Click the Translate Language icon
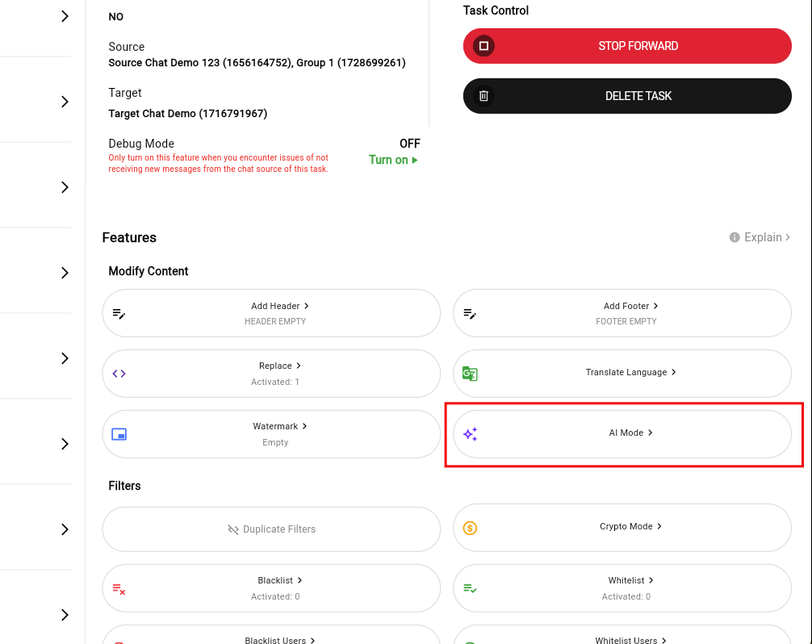This screenshot has height=644, width=812. [x=470, y=373]
